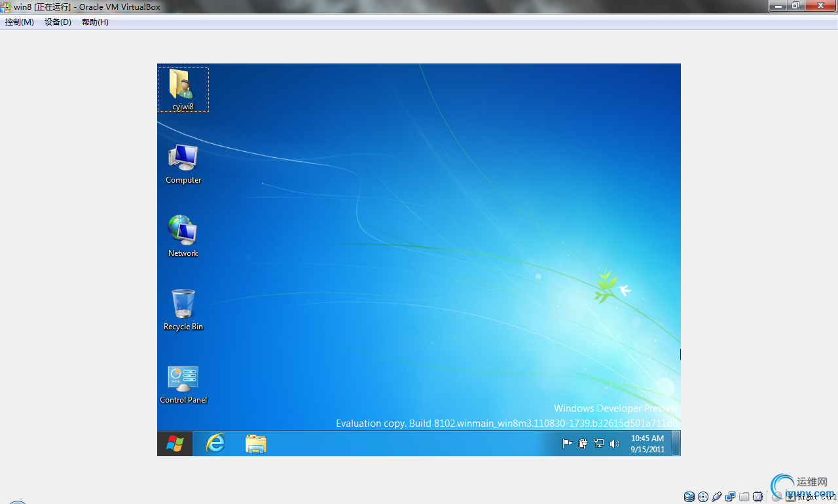The height and width of the screenshot is (504, 838).
Task: Click the shared folders indicator in VirtualBox
Action: pyautogui.click(x=744, y=496)
